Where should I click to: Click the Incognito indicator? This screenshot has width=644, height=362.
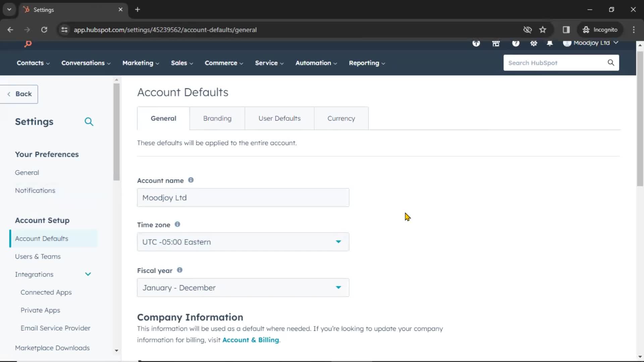coord(600,30)
